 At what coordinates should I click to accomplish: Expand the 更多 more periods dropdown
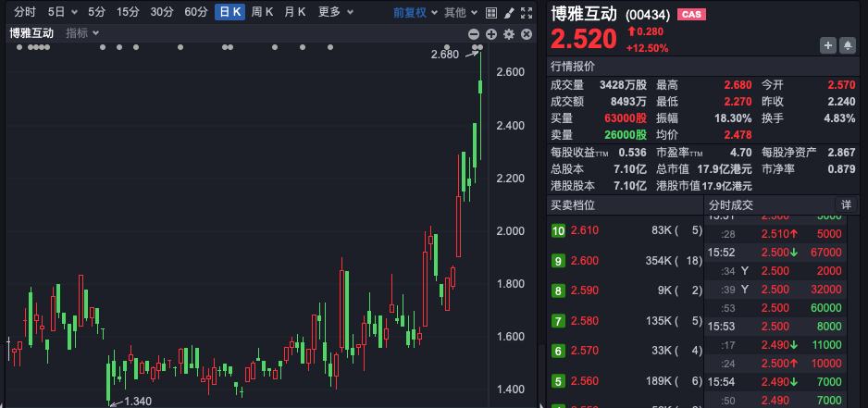pyautogui.click(x=336, y=12)
